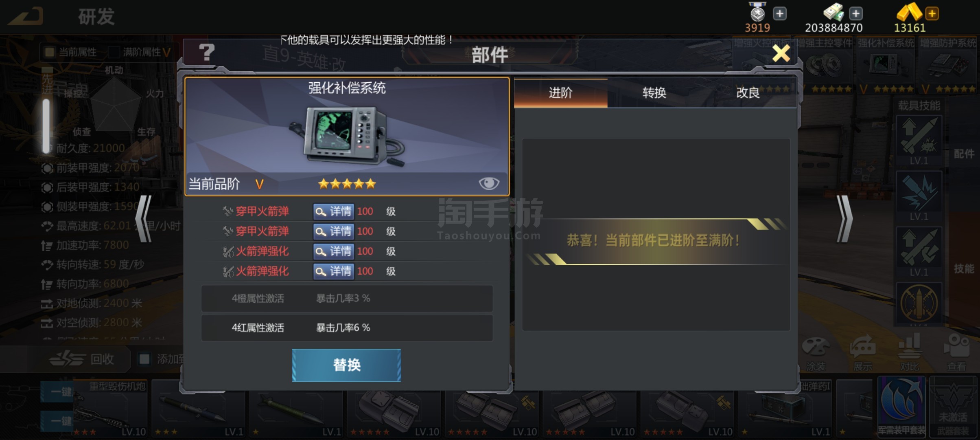Click the plus icon beside the 3919 medals
The image size is (980, 440).
tap(780, 14)
